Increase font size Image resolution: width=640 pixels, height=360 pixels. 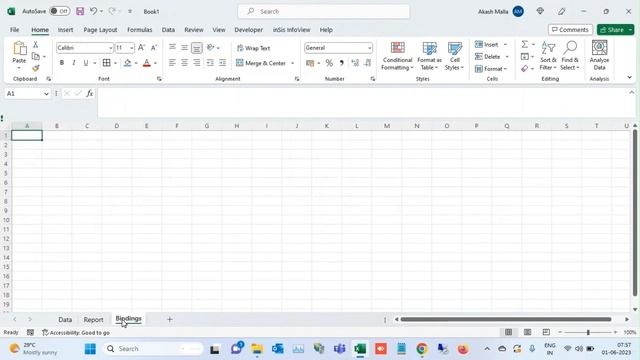[x=141, y=48]
